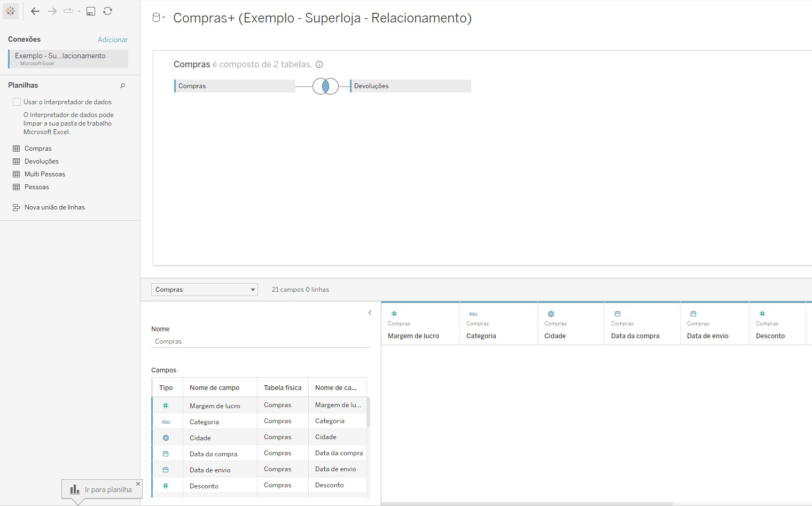812x506 pixels.
Task: Click the bar chart icon in Ir para planilha
Action: (x=75, y=489)
